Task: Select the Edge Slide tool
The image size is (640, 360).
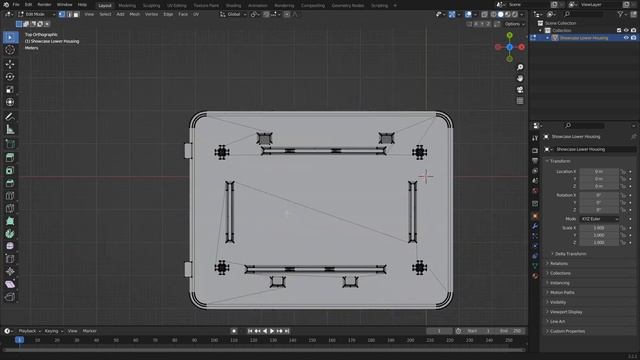Action: (10, 259)
